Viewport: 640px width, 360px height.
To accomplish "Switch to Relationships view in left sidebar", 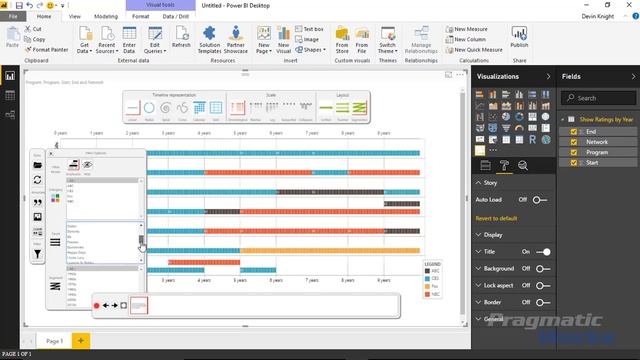I will [x=10, y=115].
